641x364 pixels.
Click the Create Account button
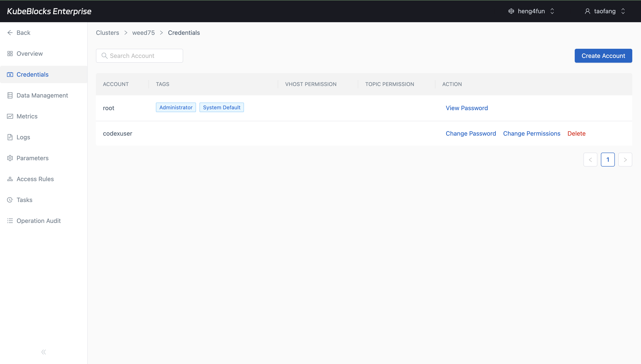(x=603, y=56)
